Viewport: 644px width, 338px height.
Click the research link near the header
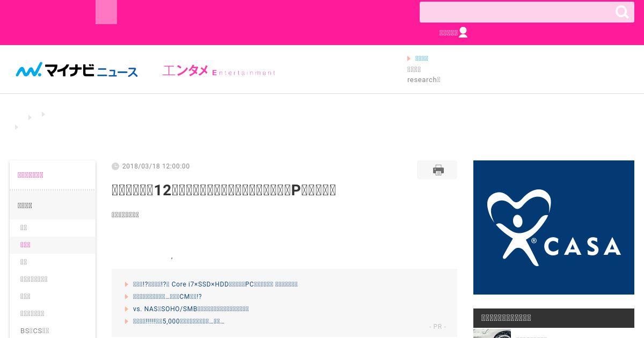click(423, 79)
